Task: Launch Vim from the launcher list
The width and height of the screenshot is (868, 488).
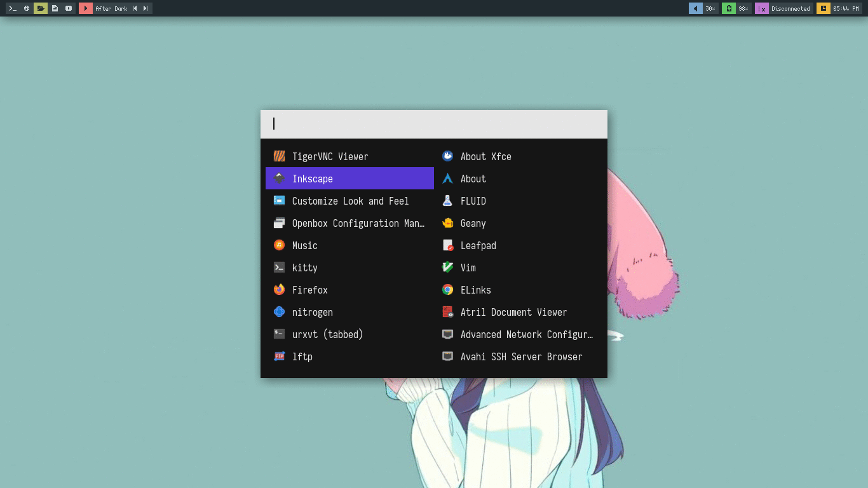Action: pos(468,268)
